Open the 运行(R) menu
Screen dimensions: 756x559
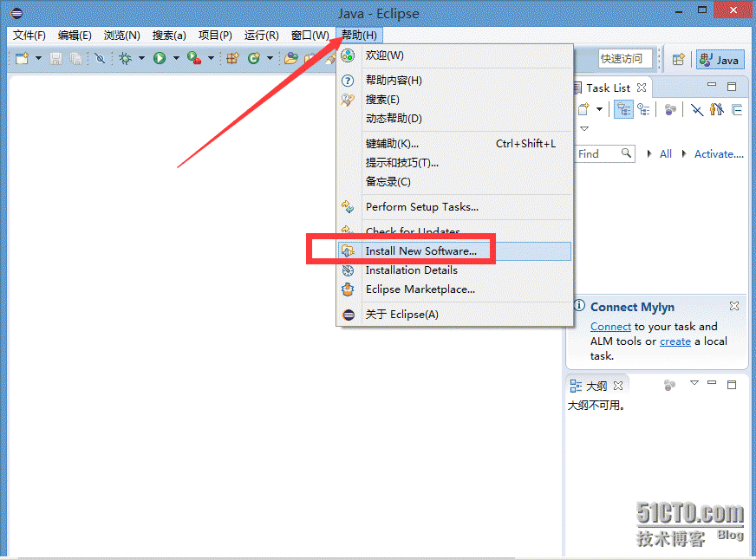261,36
